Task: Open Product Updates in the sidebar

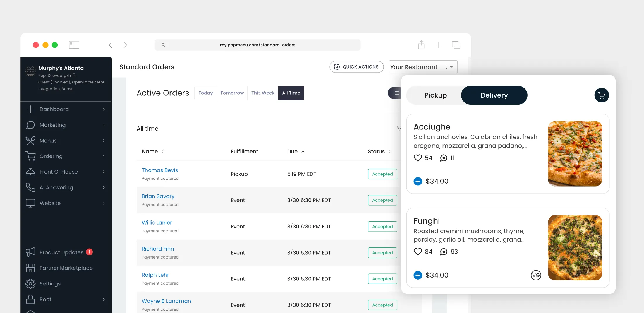Action: tap(61, 252)
